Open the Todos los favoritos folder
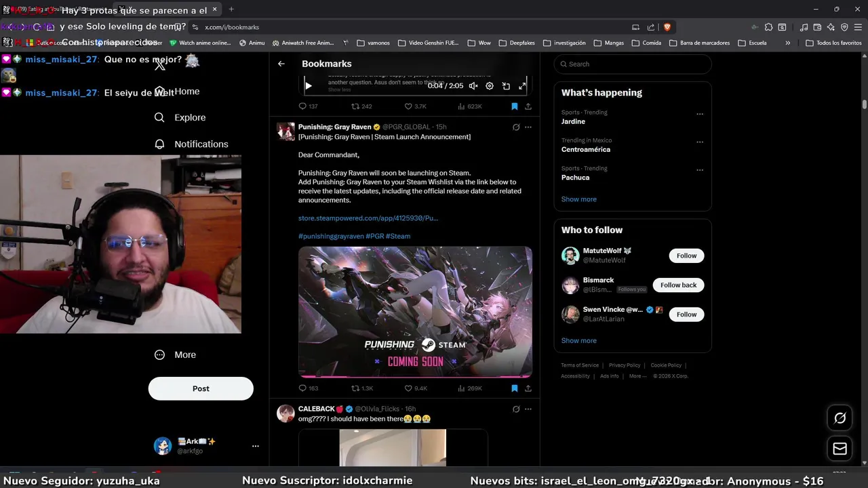Viewport: 868px width, 488px height. (x=833, y=43)
